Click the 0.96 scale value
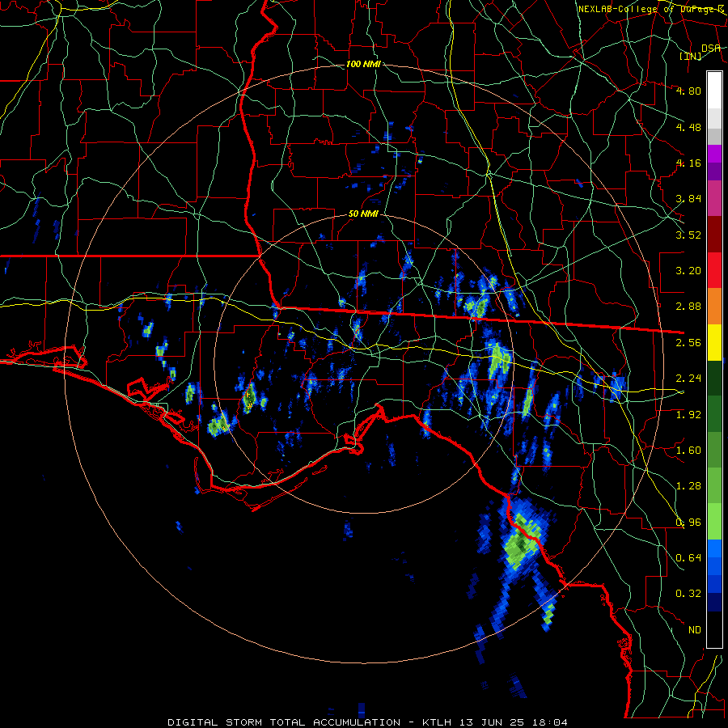Viewport: 728px width, 728px height. pos(688,523)
